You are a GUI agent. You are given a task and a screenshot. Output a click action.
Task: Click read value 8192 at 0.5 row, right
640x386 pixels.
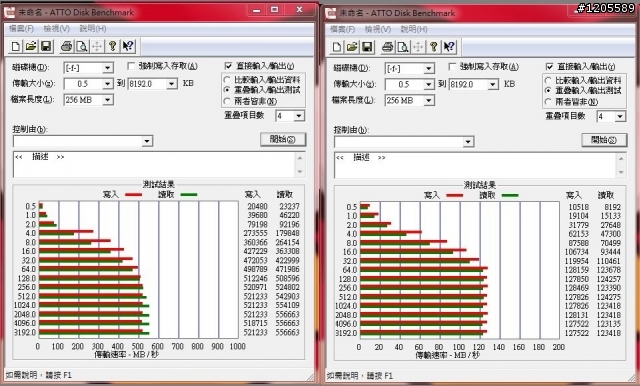click(x=612, y=207)
